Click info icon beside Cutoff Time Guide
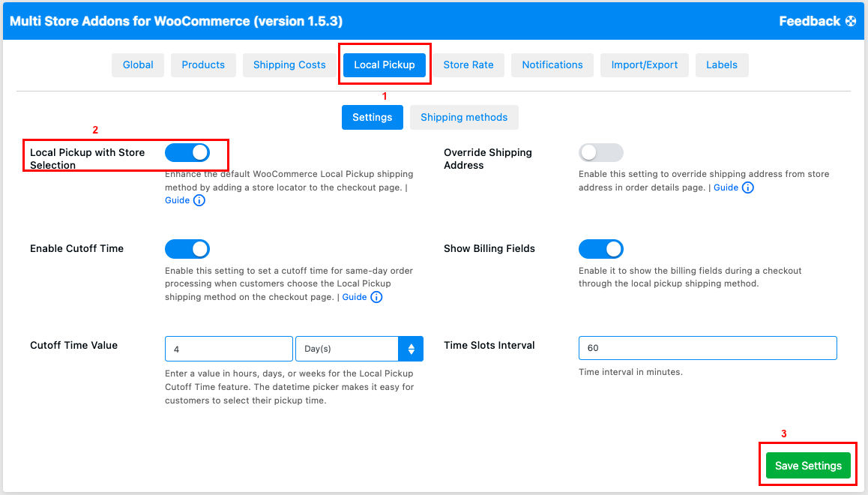 click(x=376, y=297)
